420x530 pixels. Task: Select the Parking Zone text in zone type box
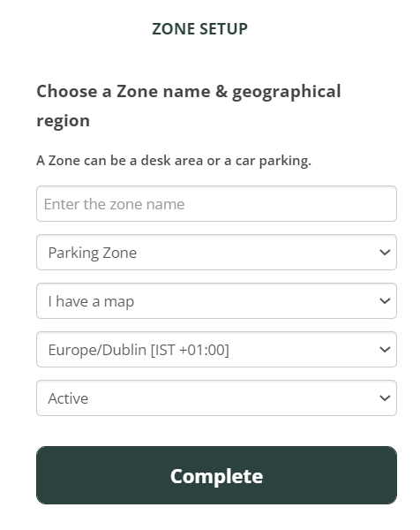click(93, 253)
